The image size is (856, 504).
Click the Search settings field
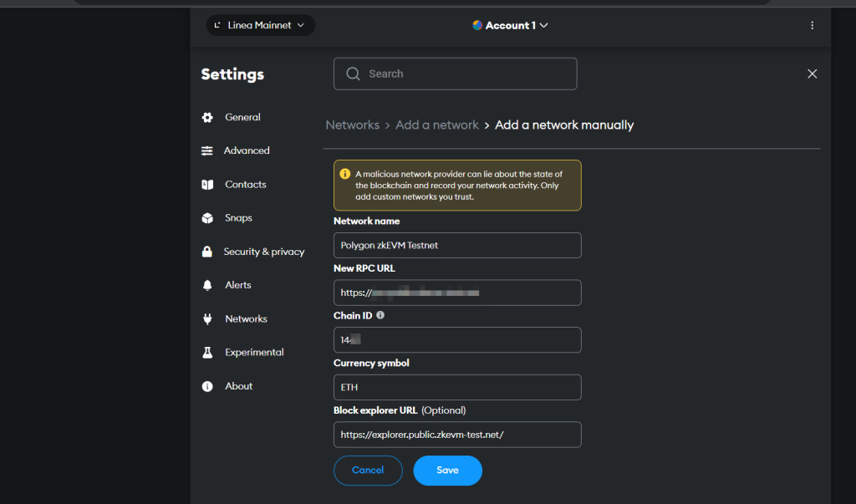pos(455,74)
